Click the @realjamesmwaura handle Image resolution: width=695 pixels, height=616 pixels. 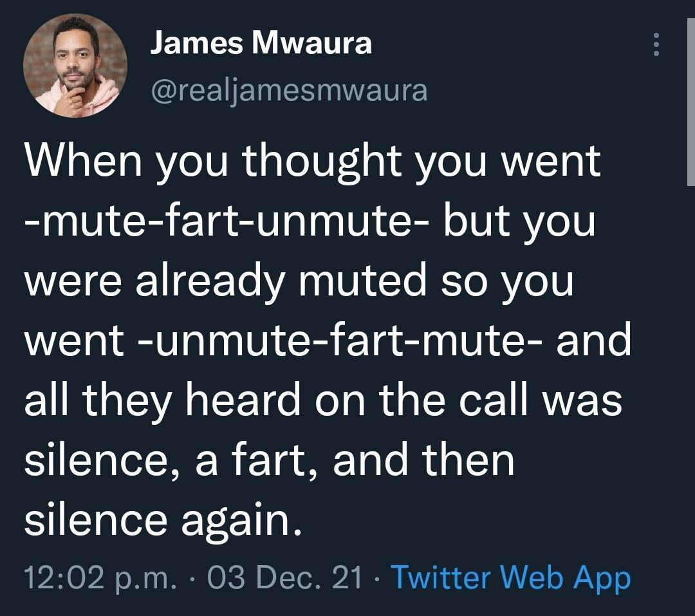pos(288,89)
